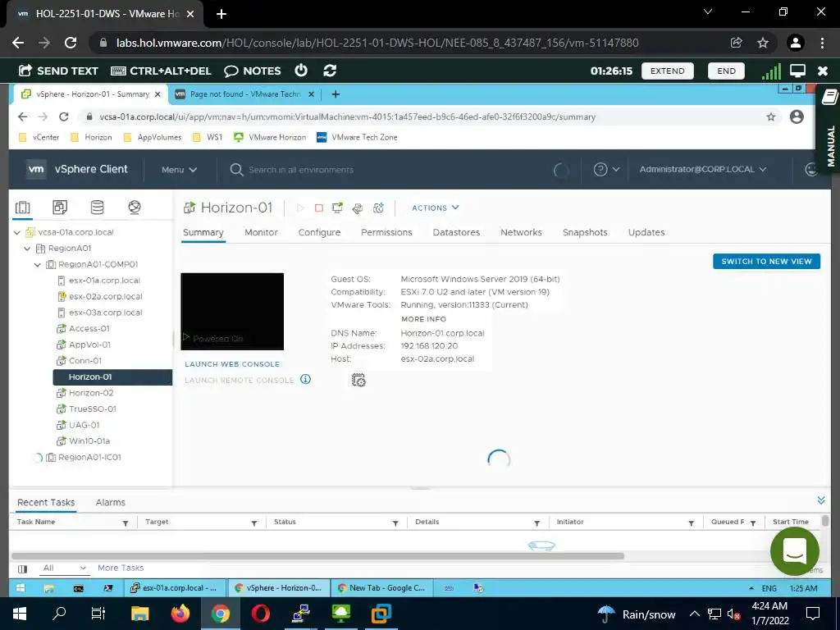Click LAUNCH WEB CONSOLE link

click(232, 364)
